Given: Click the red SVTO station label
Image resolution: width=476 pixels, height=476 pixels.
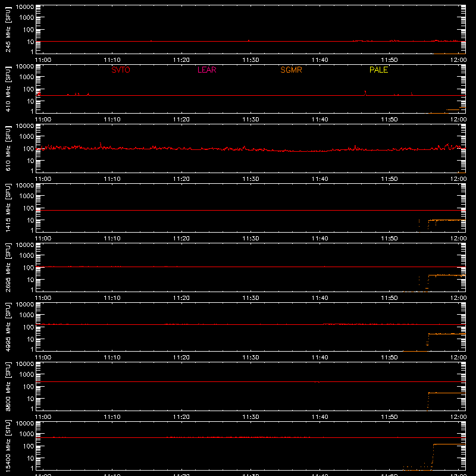Looking at the screenshot, I should click(x=121, y=70).
